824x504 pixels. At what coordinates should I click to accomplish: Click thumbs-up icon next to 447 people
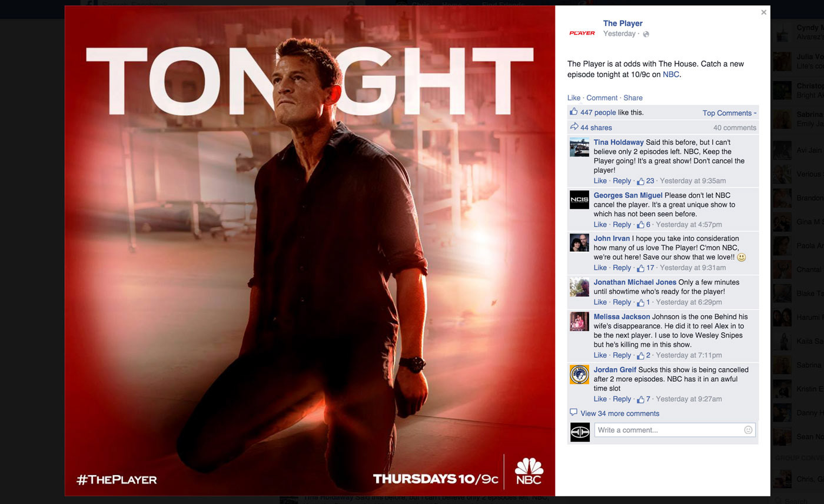click(574, 112)
